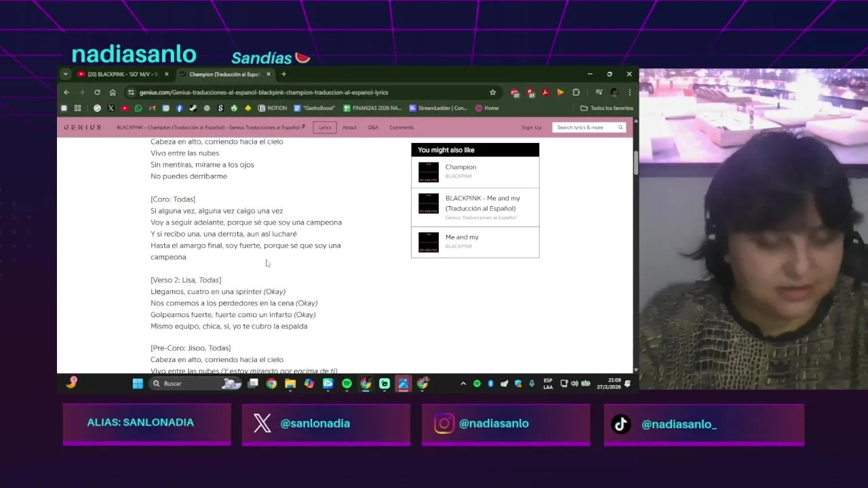
Task: Open the Steam bookmark icon
Action: (193, 108)
